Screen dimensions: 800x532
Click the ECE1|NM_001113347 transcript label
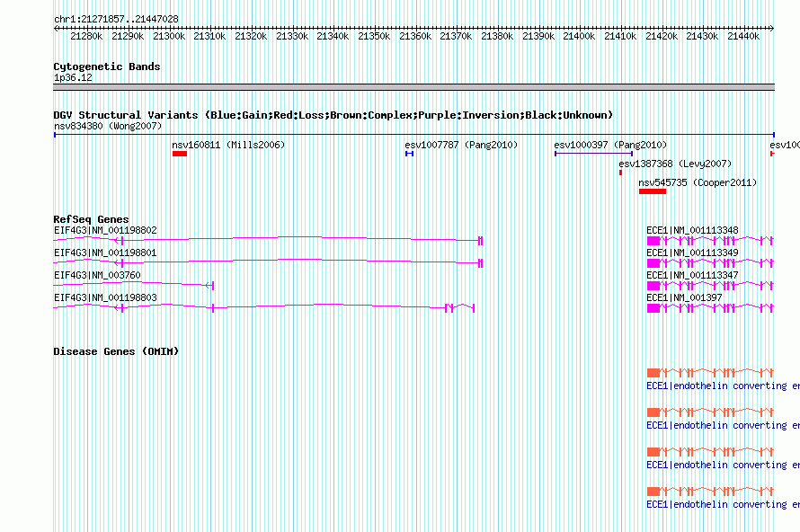point(692,276)
